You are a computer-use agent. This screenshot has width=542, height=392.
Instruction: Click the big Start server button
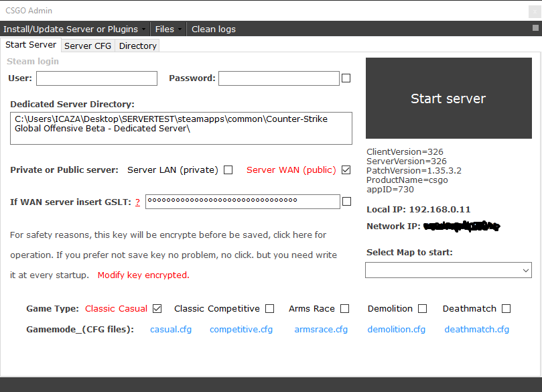(449, 99)
